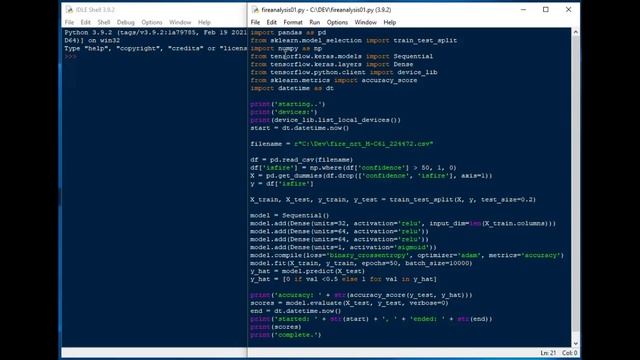Maximize the fireanalysis01.py editor window
This screenshot has width=640, height=360.
click(546, 9)
